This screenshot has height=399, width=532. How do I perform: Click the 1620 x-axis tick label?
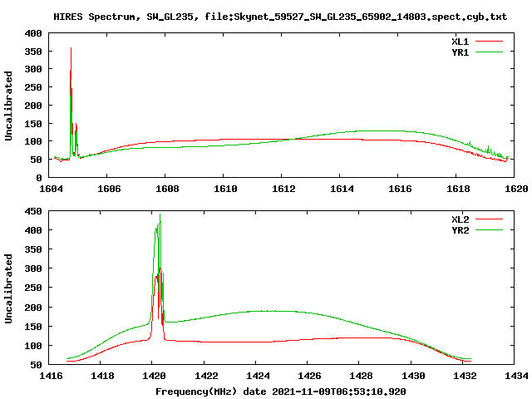click(x=516, y=189)
